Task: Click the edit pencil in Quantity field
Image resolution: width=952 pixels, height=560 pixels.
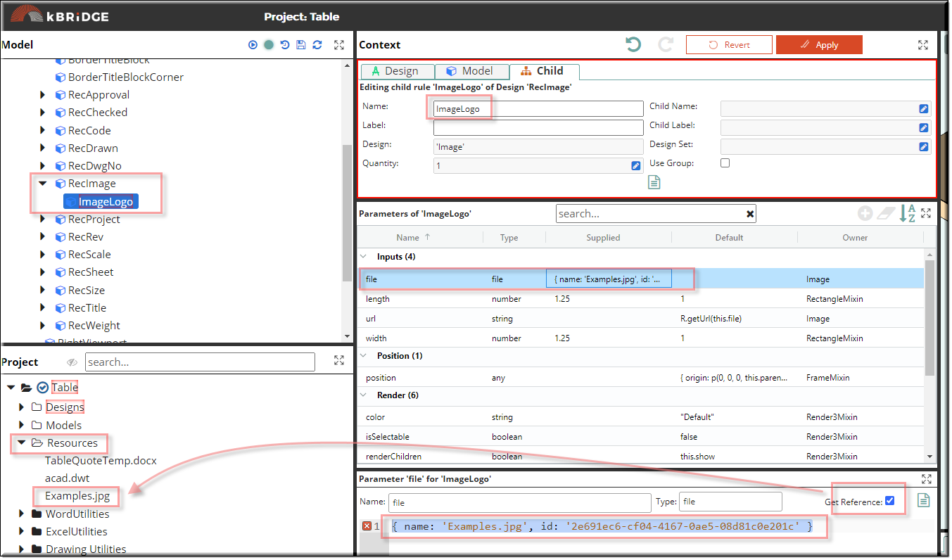Action: 636,166
